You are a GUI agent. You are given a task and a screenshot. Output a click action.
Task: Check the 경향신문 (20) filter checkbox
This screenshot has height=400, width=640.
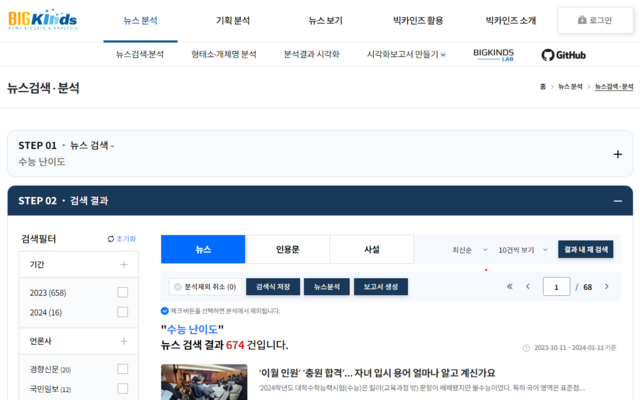tap(122, 369)
